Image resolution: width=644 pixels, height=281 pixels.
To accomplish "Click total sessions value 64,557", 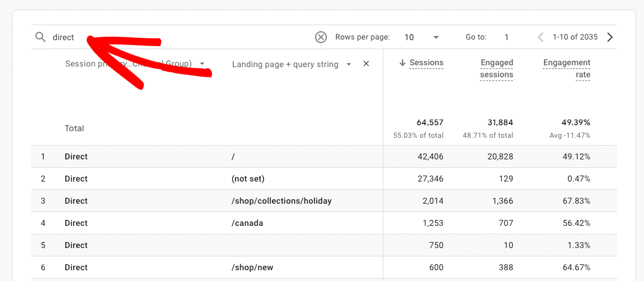I will (429, 122).
